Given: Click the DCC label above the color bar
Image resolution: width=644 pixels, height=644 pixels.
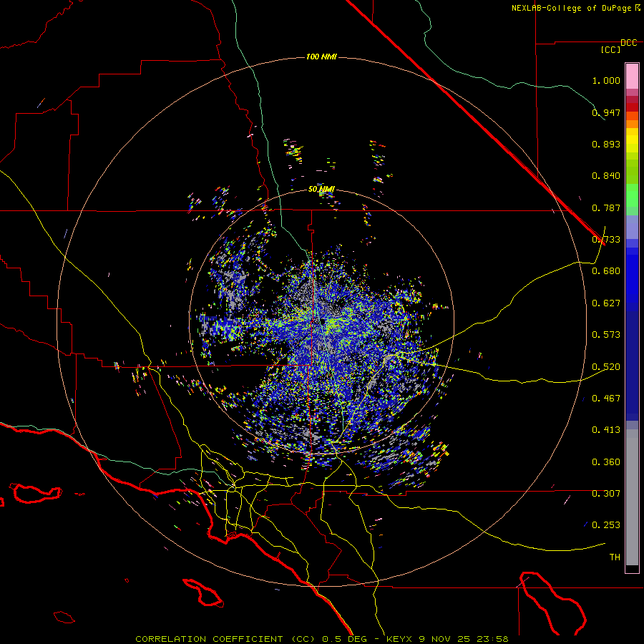Looking at the screenshot, I should click(x=628, y=43).
